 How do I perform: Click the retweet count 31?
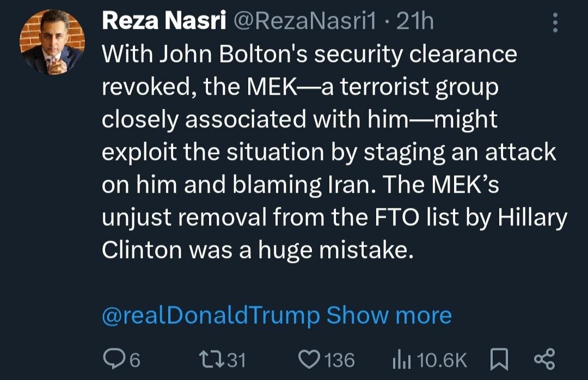coord(235,360)
